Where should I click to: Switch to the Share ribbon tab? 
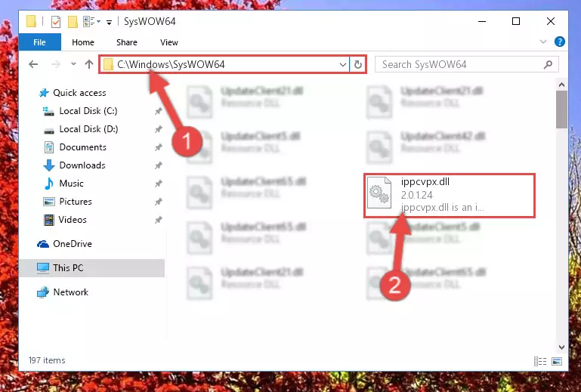pos(127,42)
